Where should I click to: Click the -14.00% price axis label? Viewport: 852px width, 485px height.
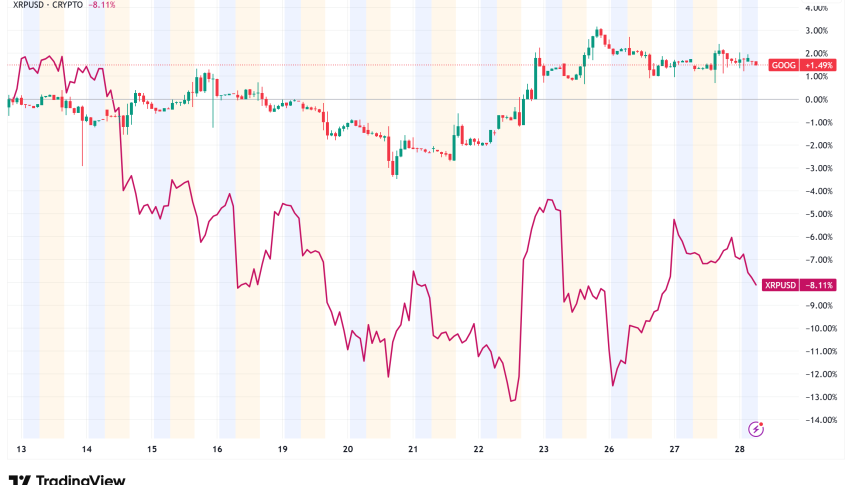pos(820,420)
